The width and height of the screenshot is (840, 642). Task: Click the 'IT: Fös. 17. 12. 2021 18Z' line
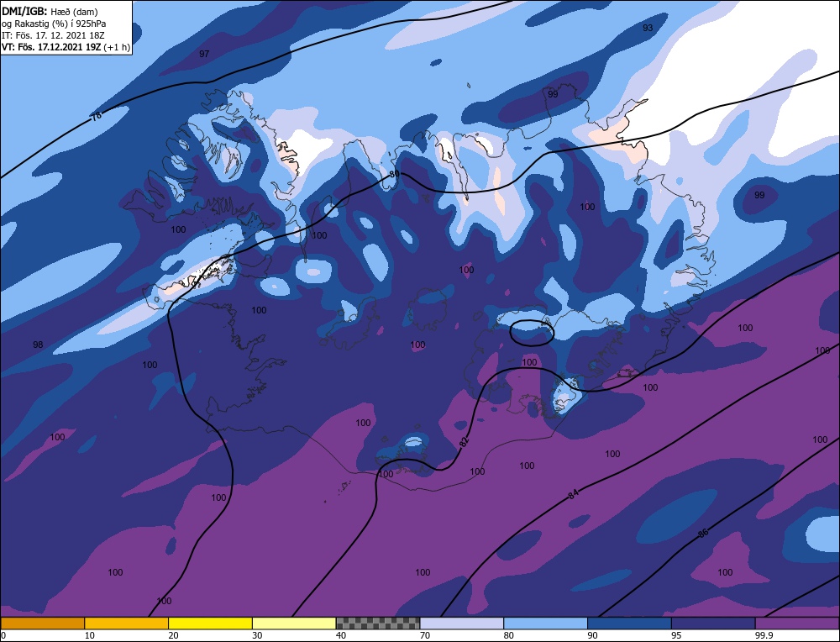(53, 35)
